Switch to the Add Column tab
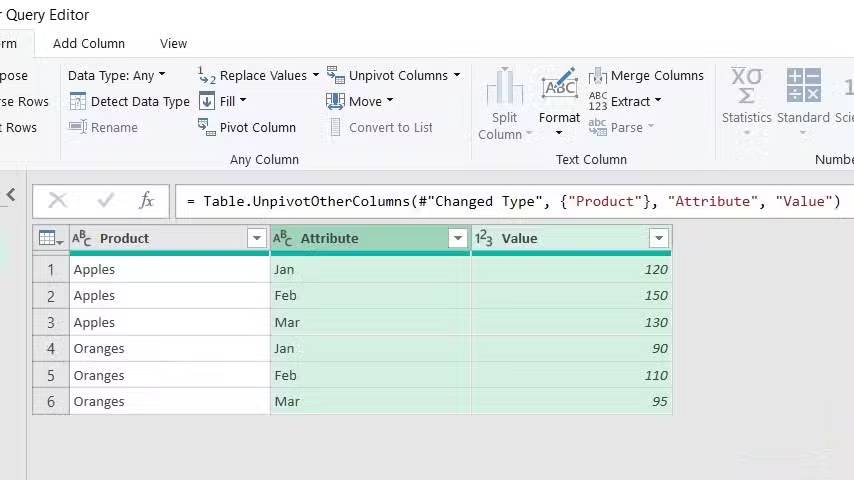Viewport: 854px width, 480px height. [x=89, y=43]
